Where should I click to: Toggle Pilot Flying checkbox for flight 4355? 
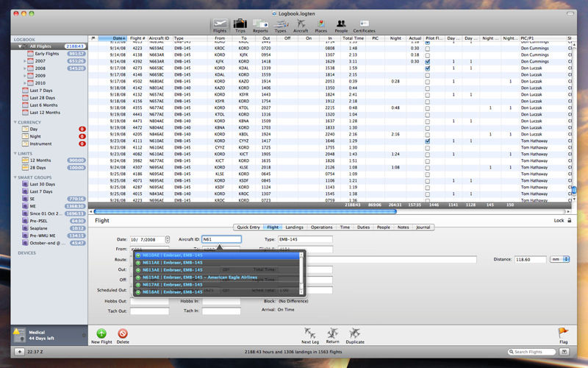pos(428,108)
